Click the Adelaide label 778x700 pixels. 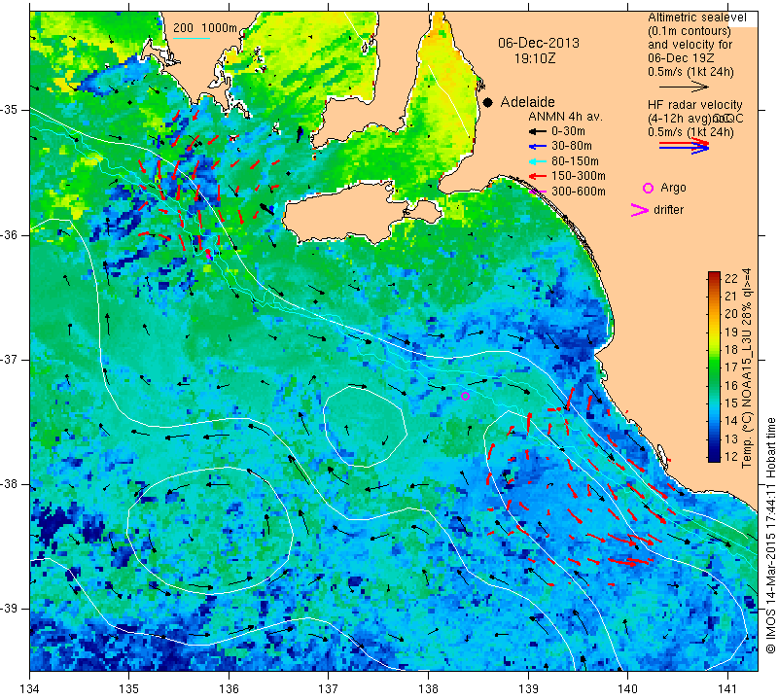527,102
